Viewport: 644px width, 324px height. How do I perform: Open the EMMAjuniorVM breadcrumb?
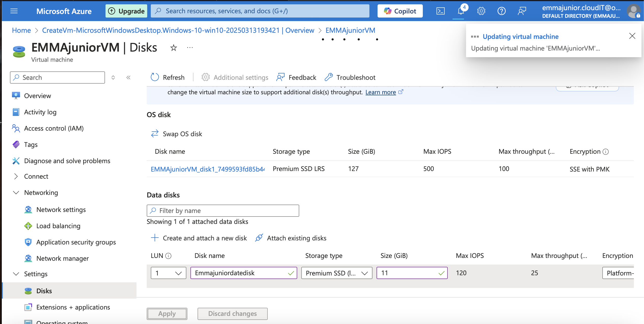tap(350, 30)
